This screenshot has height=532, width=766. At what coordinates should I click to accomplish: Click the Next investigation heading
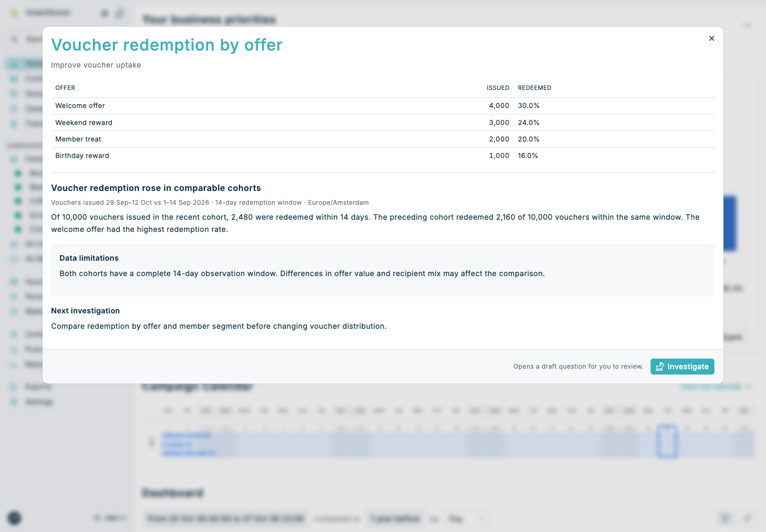[x=86, y=311]
